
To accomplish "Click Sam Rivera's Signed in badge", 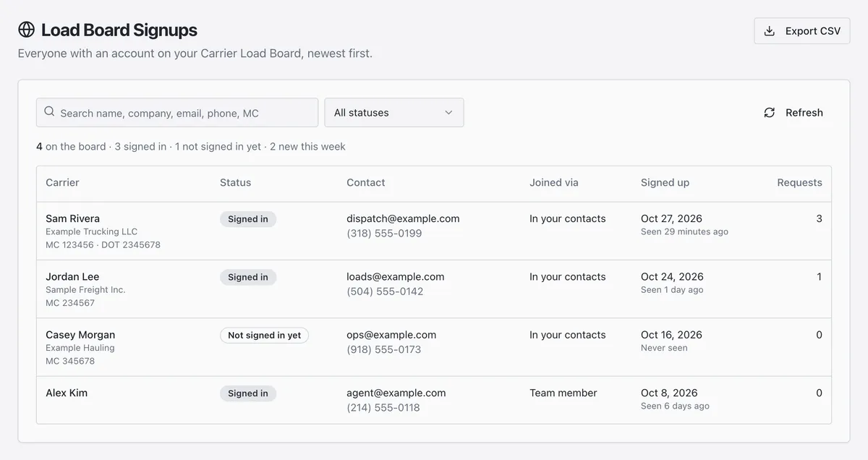I will tap(248, 219).
